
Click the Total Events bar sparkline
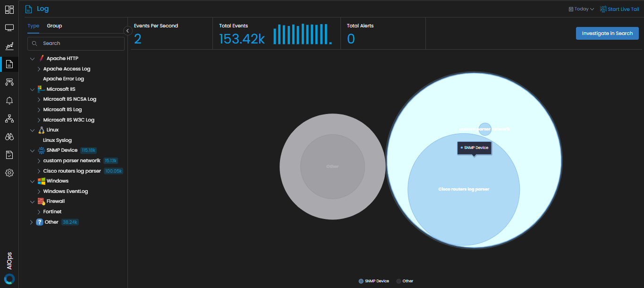pyautogui.click(x=303, y=35)
